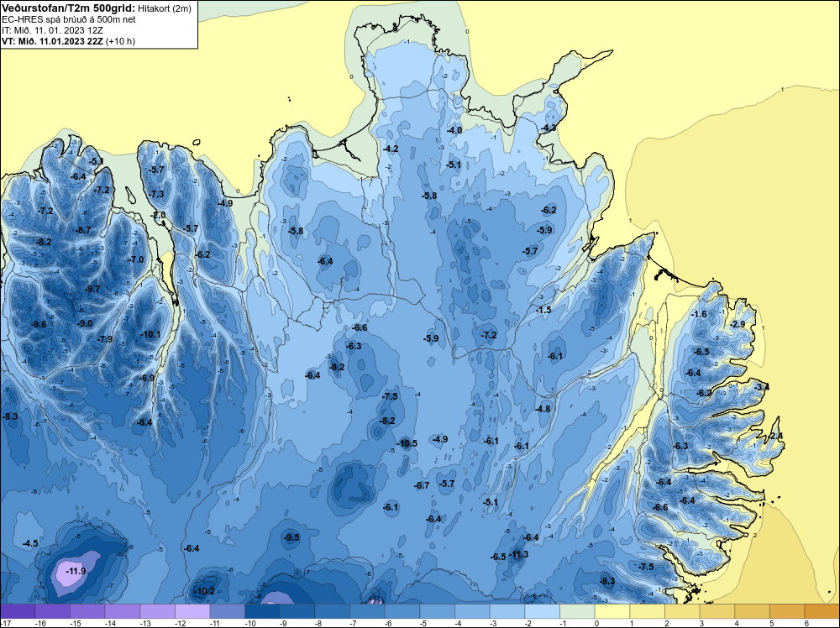Click the -10.5 temperature value on the map
This screenshot has height=628, width=840.
pyautogui.click(x=407, y=443)
